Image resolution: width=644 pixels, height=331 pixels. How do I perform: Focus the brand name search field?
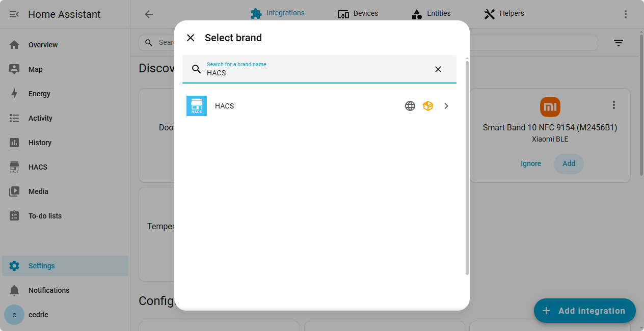click(316, 72)
